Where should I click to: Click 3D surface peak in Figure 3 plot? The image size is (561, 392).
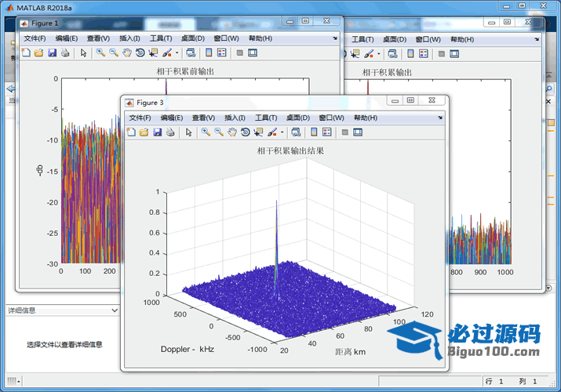pos(276,202)
